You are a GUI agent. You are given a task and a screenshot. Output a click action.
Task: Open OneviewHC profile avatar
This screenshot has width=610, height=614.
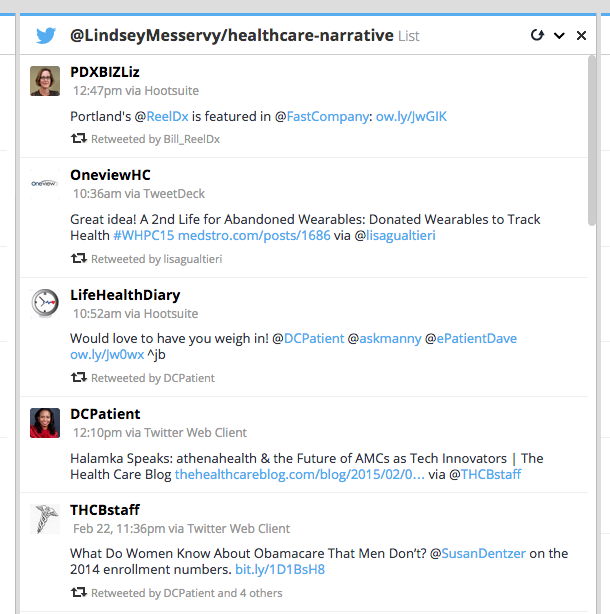point(45,184)
